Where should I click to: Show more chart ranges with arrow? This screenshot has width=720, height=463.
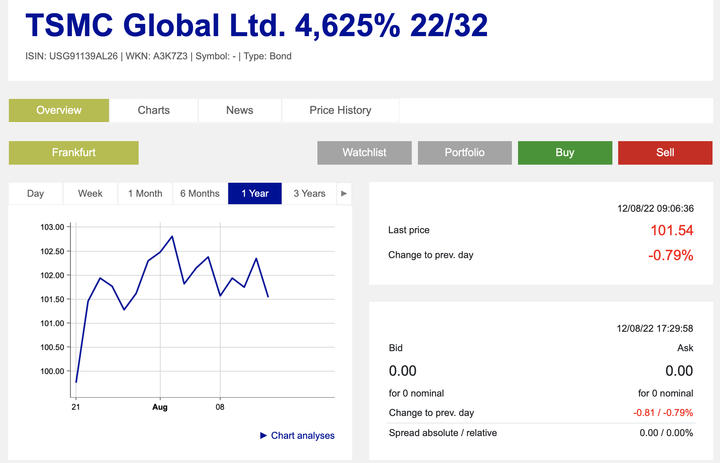[344, 193]
